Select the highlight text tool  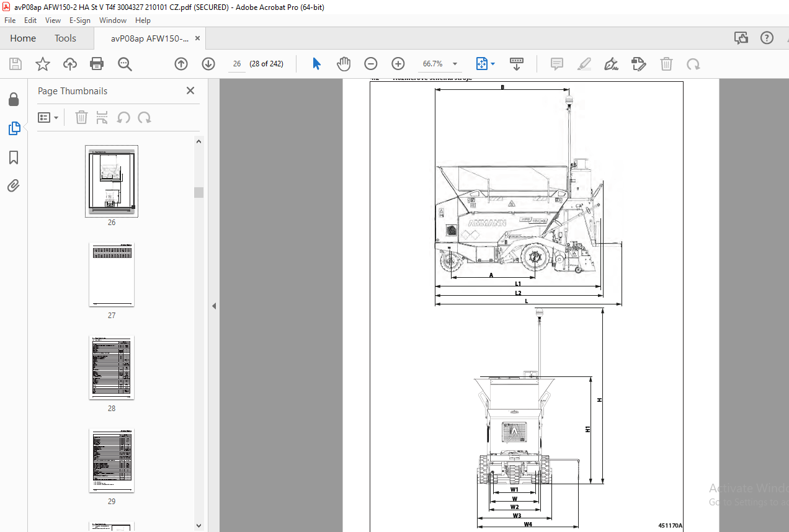[x=584, y=64]
